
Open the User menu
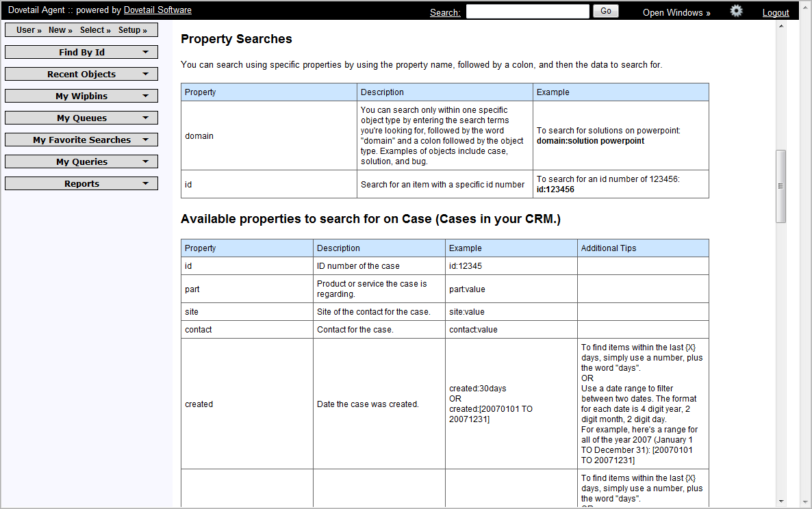click(x=29, y=30)
